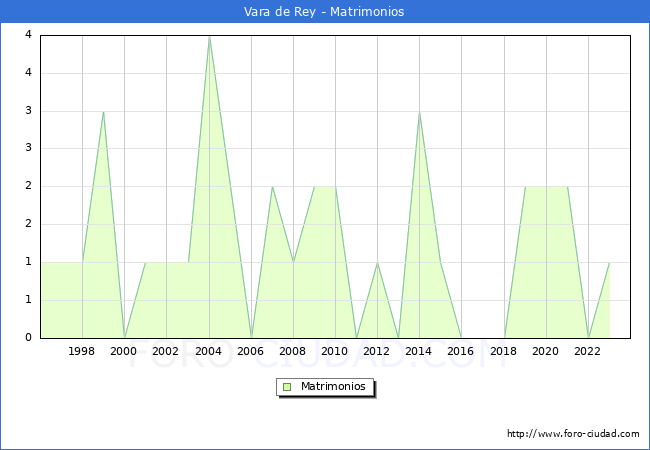This screenshot has width=650, height=450.
Task: Click the chart title 'Vara de Rey - Matrimonios'
Action: [324, 12]
